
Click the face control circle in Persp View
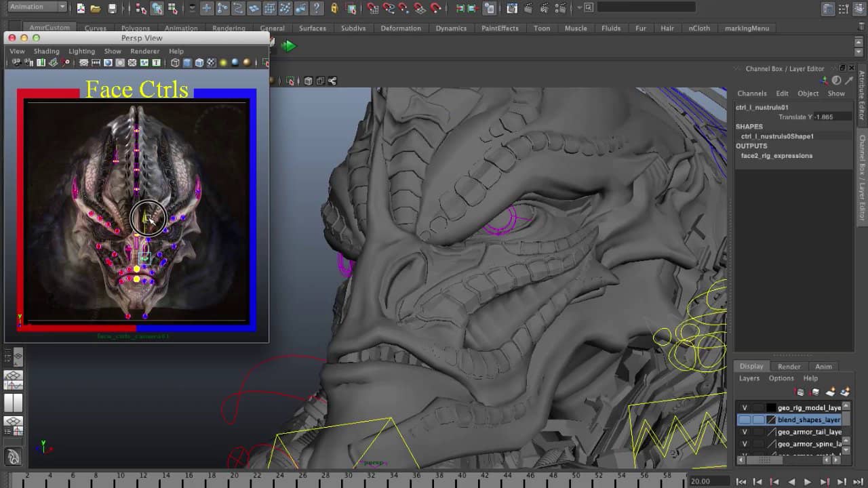pos(147,218)
